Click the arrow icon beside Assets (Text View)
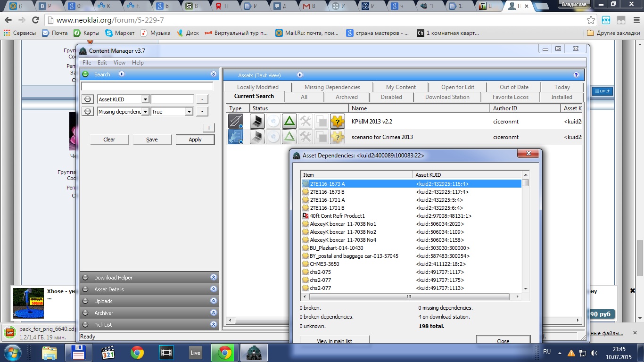The image size is (644, 362). [300, 75]
